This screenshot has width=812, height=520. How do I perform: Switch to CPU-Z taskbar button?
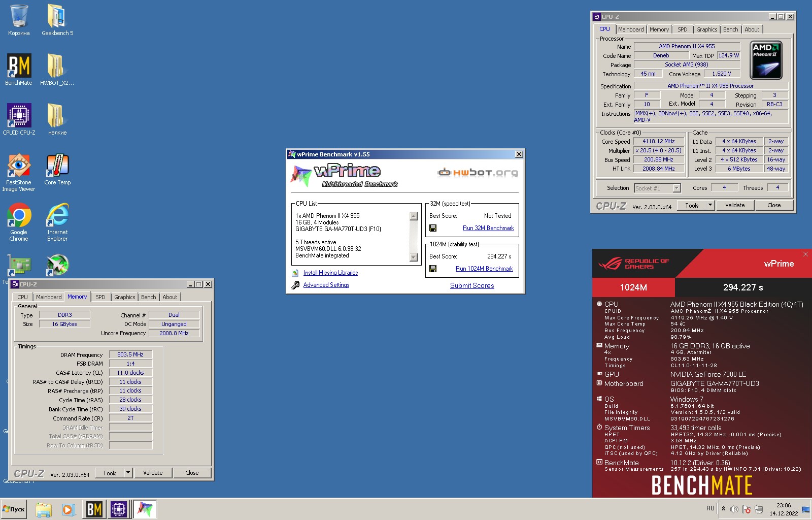click(119, 509)
